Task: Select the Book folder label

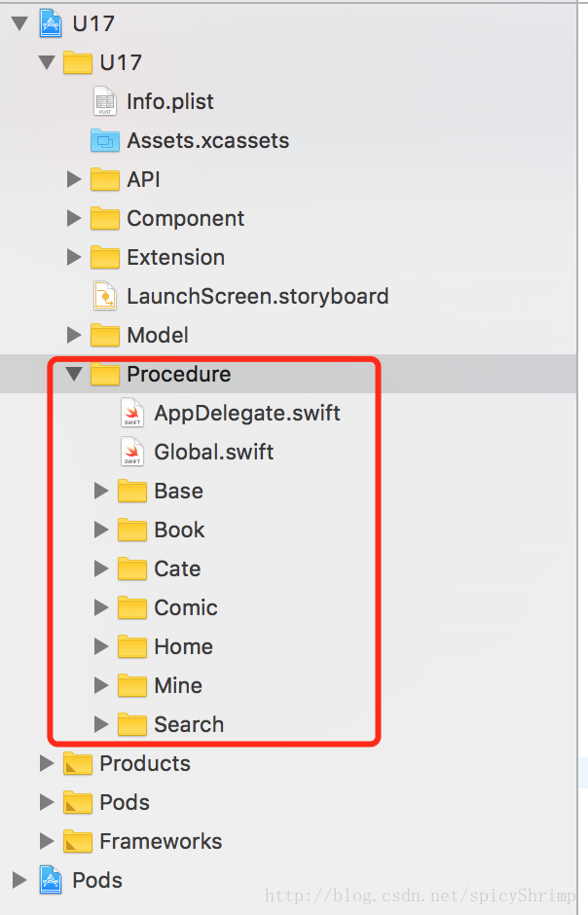Action: pos(179,530)
